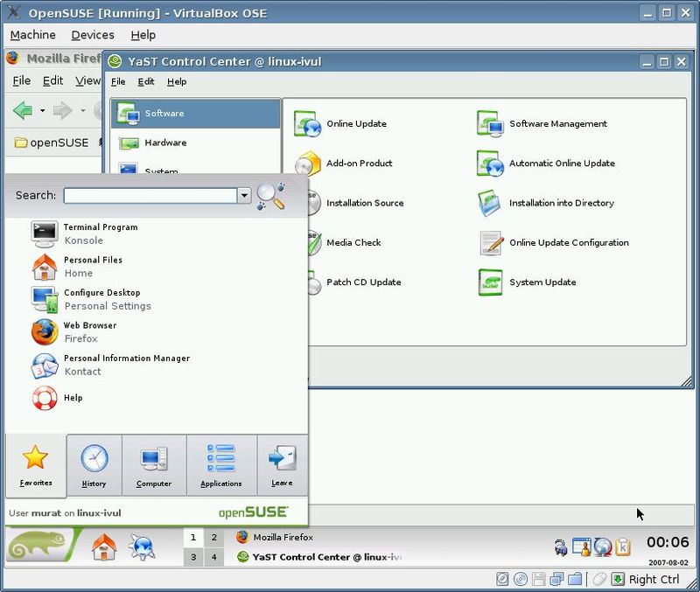Select Hardware category in YaST sidebar
Screen dimensions: 700x592
[x=164, y=143]
